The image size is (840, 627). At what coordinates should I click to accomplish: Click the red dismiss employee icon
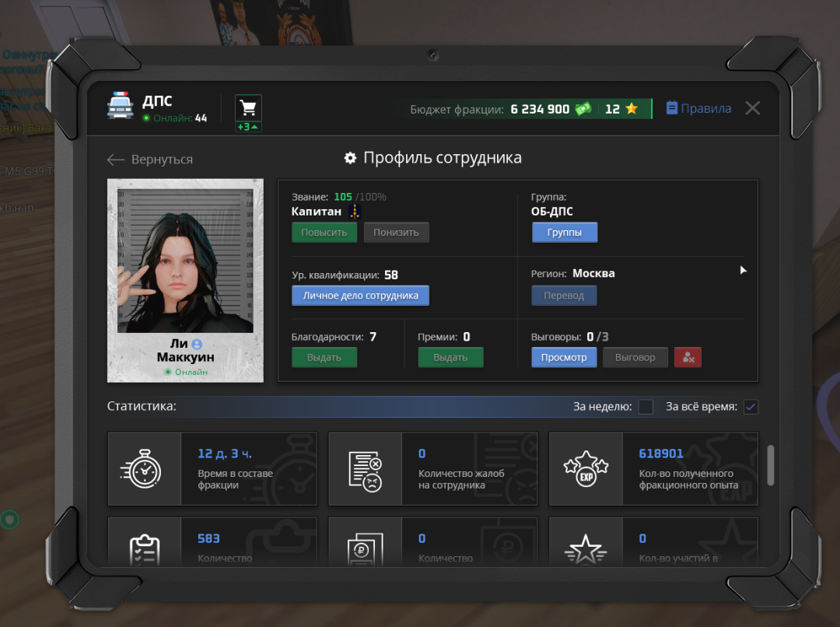pyautogui.click(x=688, y=357)
